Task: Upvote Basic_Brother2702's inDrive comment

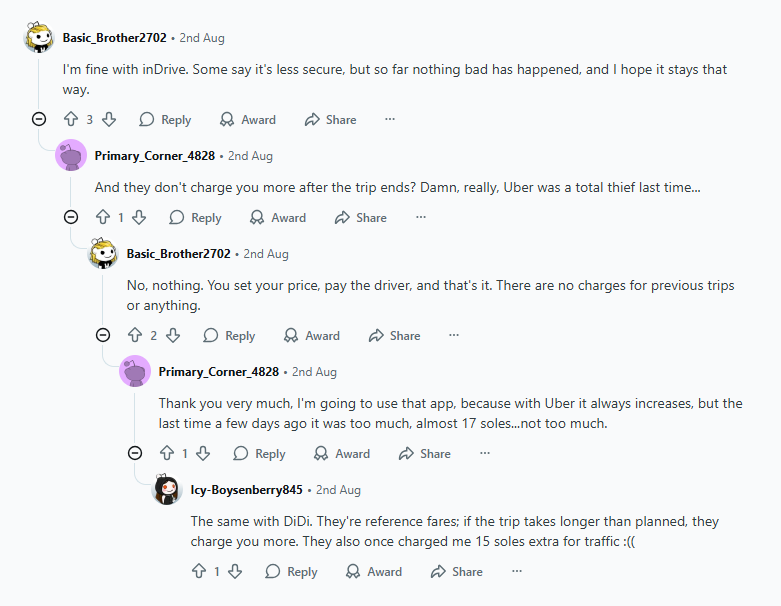Action: point(71,119)
